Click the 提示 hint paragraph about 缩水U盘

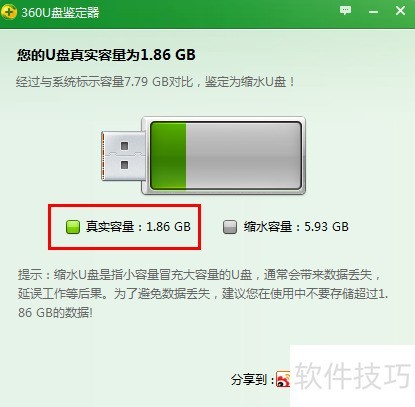203,294
